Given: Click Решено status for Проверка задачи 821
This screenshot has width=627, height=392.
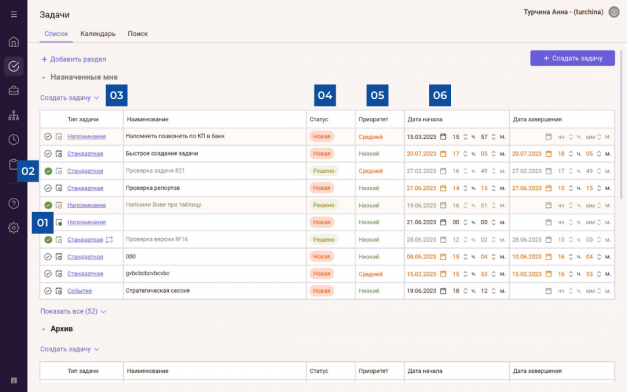Looking at the screenshot, I should (323, 171).
